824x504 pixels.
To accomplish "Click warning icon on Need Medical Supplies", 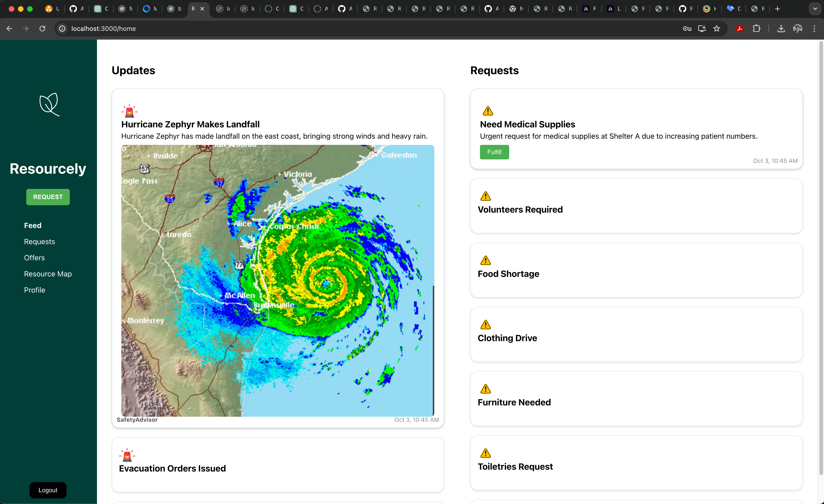I will [x=488, y=111].
